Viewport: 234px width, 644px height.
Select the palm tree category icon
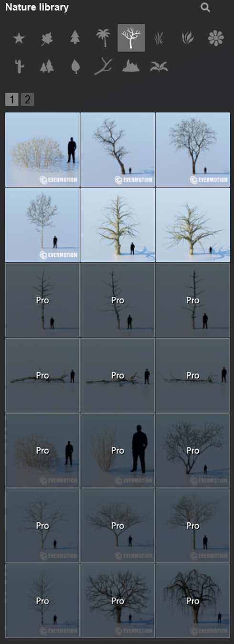tap(103, 38)
